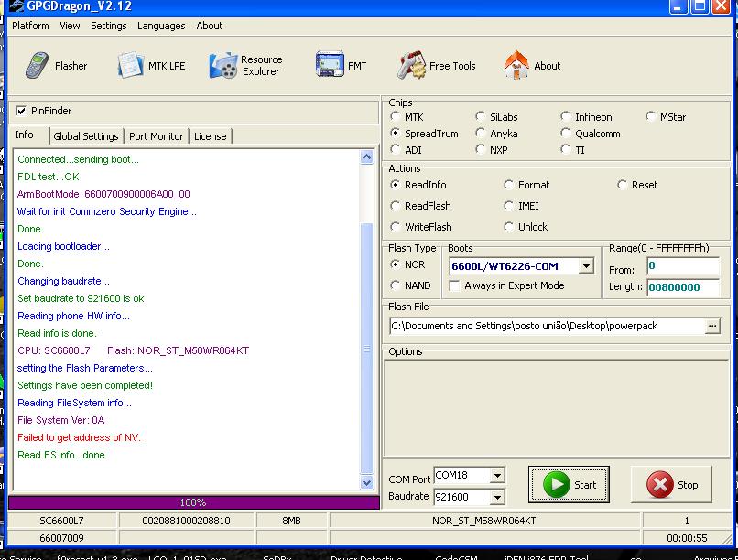Select the WriteFlash action
Viewport: 738px width, 560px height.
[x=396, y=227]
